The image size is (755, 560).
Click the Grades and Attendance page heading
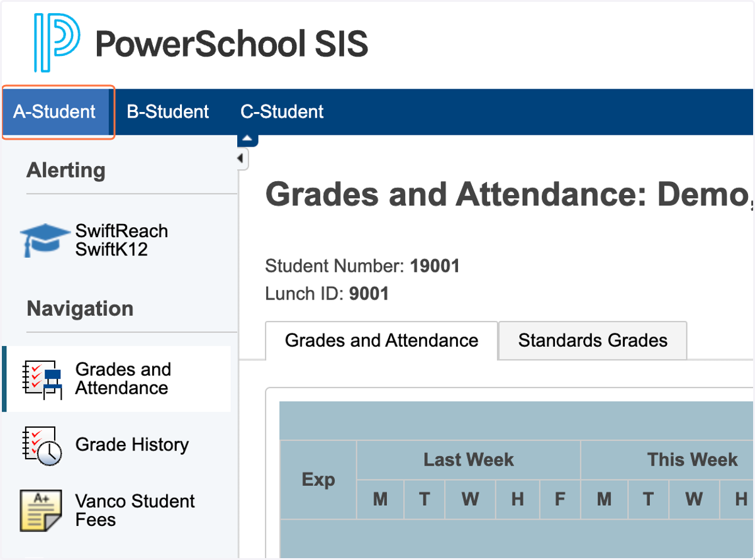coord(510,194)
